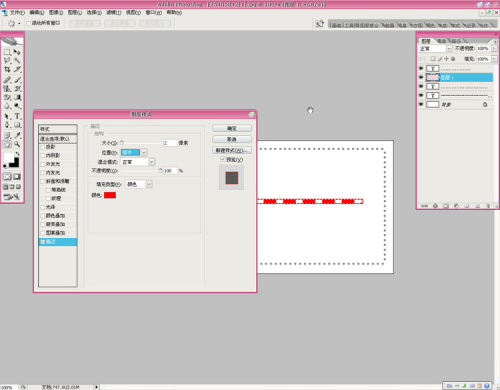Select the Zoom magnifier tool

[17, 144]
